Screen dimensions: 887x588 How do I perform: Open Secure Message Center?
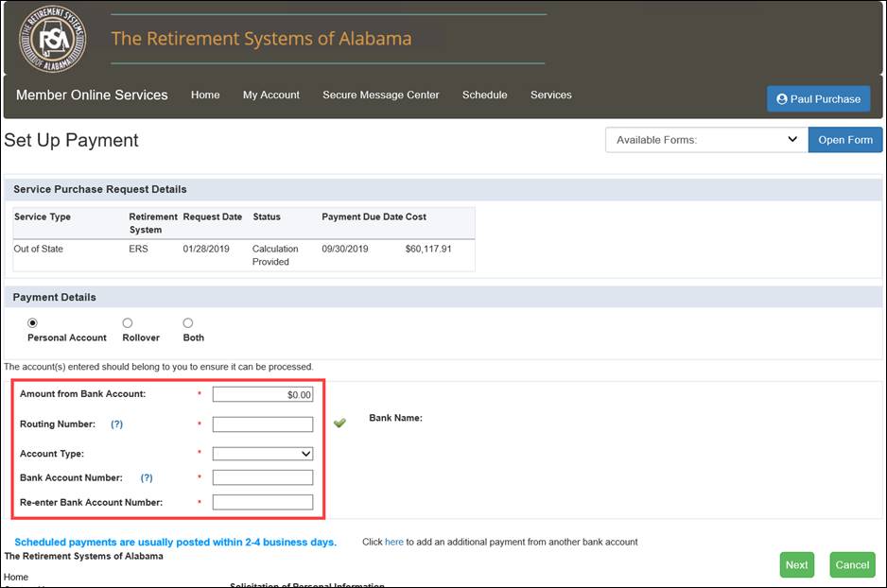tap(380, 95)
